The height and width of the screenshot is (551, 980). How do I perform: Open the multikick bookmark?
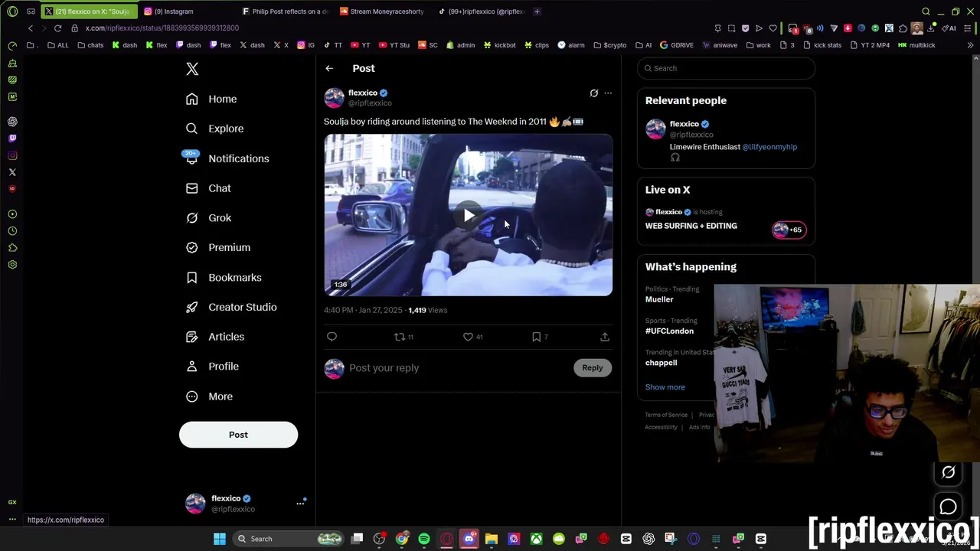[x=917, y=45]
